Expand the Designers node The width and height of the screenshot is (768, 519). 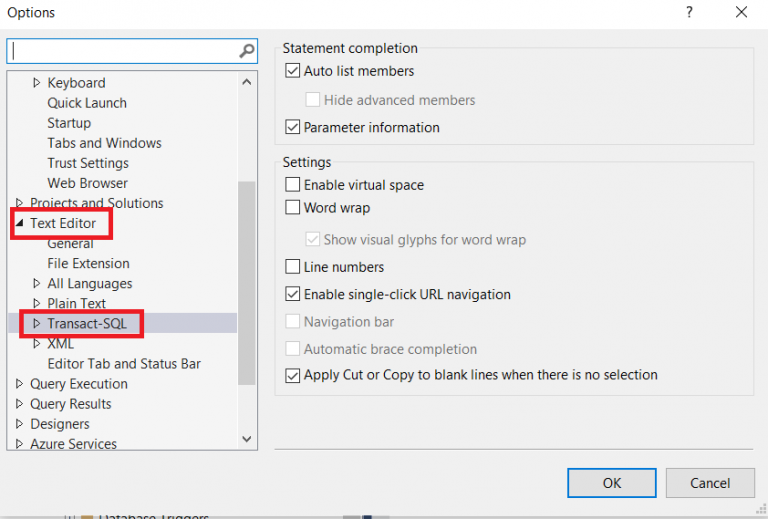click(x=19, y=424)
